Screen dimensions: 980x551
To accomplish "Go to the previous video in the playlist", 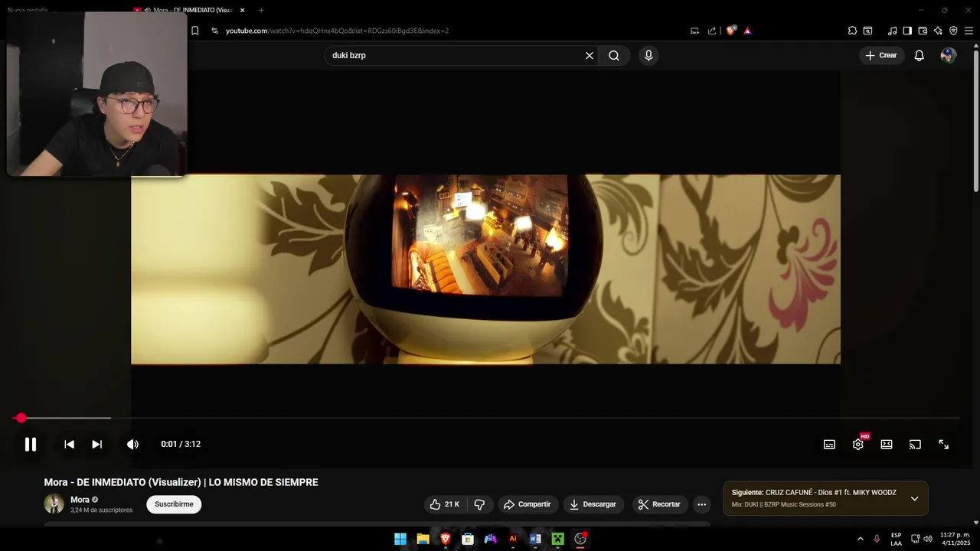I will (x=69, y=444).
